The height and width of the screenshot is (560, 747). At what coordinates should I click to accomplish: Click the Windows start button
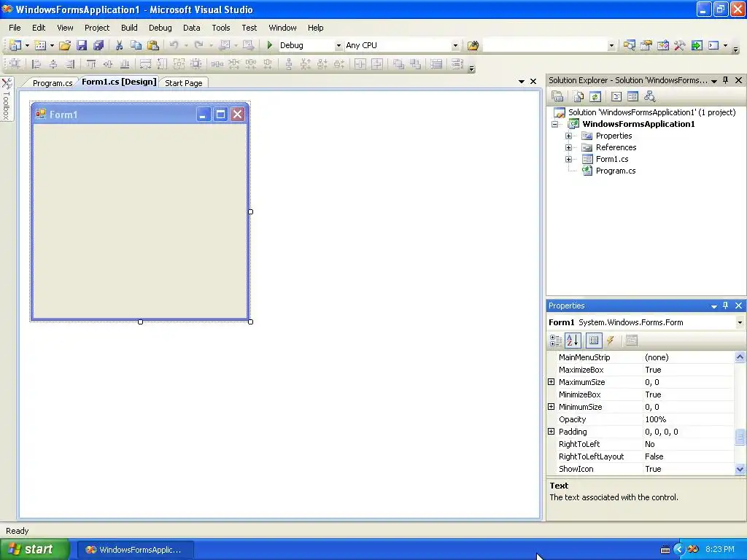coord(34,549)
